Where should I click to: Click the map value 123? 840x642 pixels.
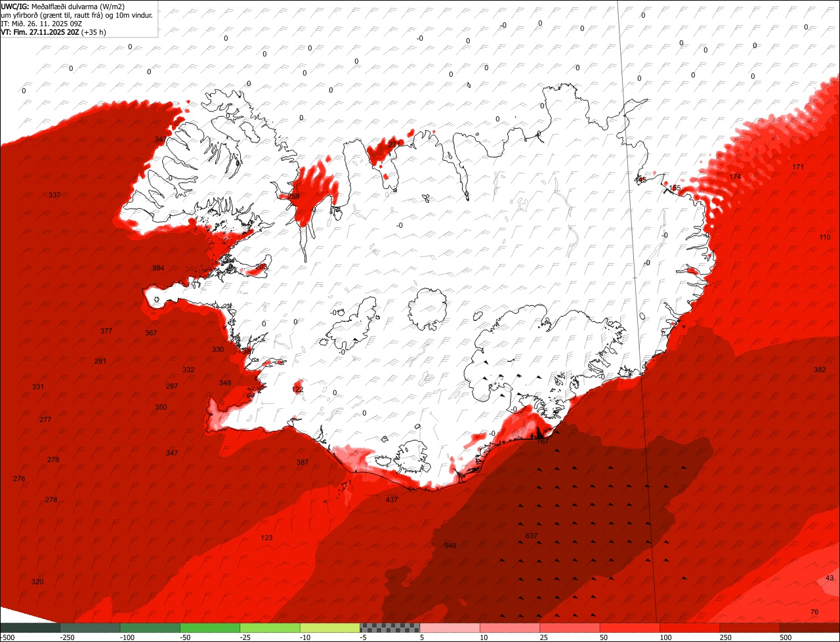[x=266, y=538]
